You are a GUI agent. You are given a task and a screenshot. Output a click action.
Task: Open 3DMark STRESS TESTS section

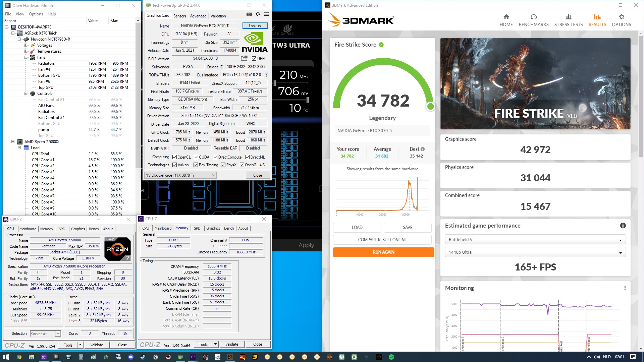569,20
